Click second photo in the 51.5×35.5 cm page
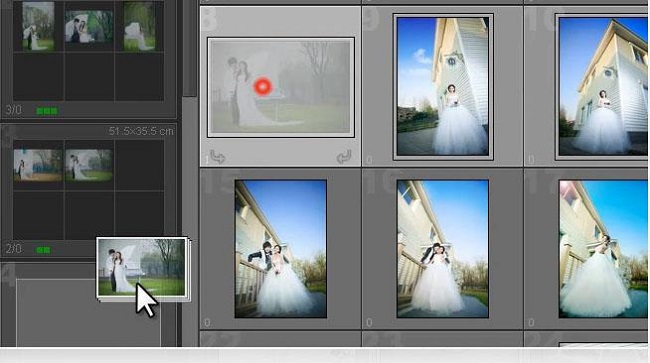This screenshot has height=363, width=650. coord(89,165)
